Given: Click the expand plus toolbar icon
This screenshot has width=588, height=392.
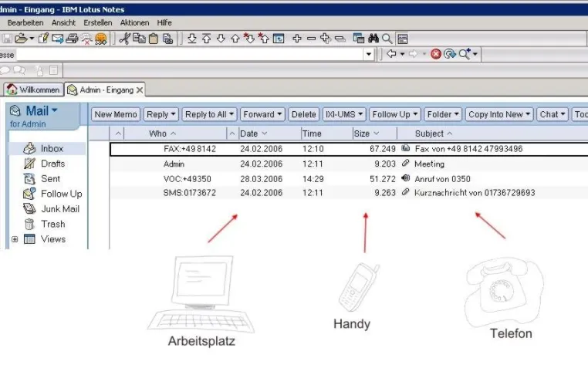Looking at the screenshot, I should click(297, 39).
